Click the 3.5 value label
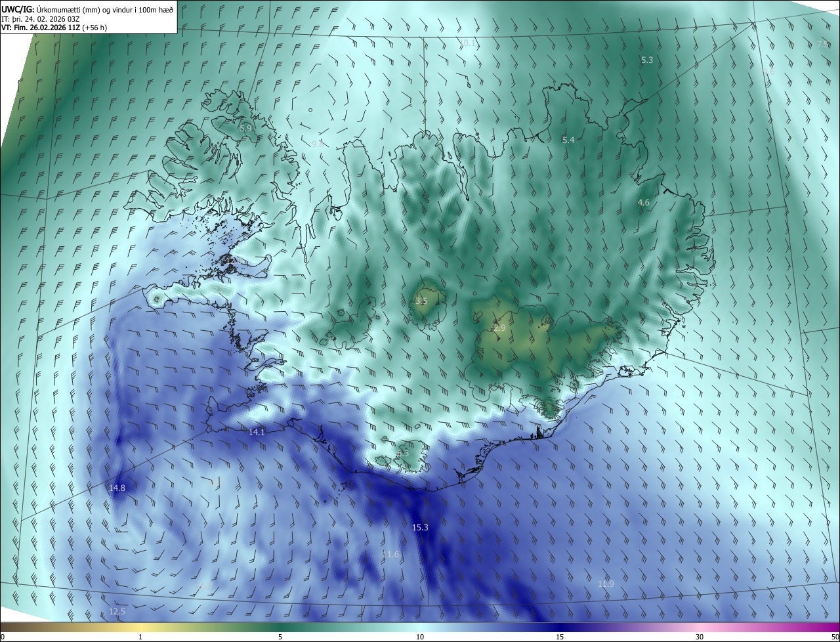The width and height of the screenshot is (840, 642). 421,301
